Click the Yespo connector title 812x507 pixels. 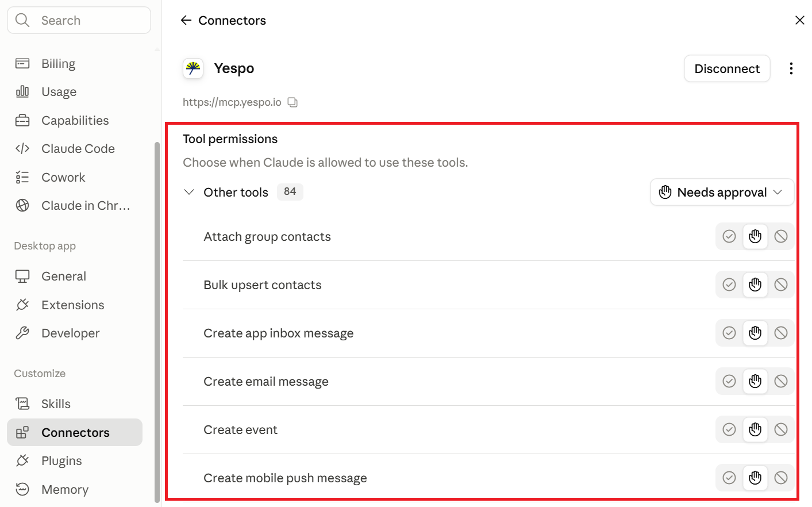point(234,68)
